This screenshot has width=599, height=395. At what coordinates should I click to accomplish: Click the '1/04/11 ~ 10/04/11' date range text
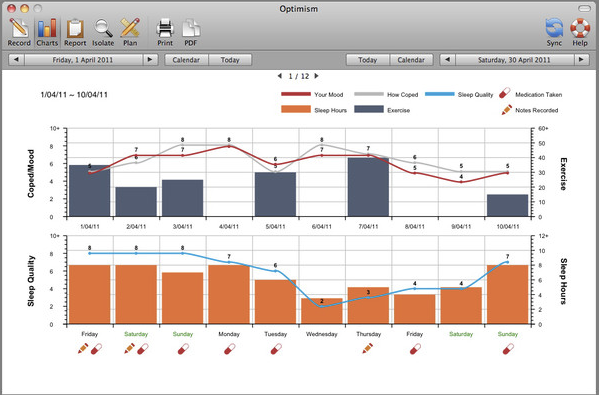pyautogui.click(x=74, y=95)
